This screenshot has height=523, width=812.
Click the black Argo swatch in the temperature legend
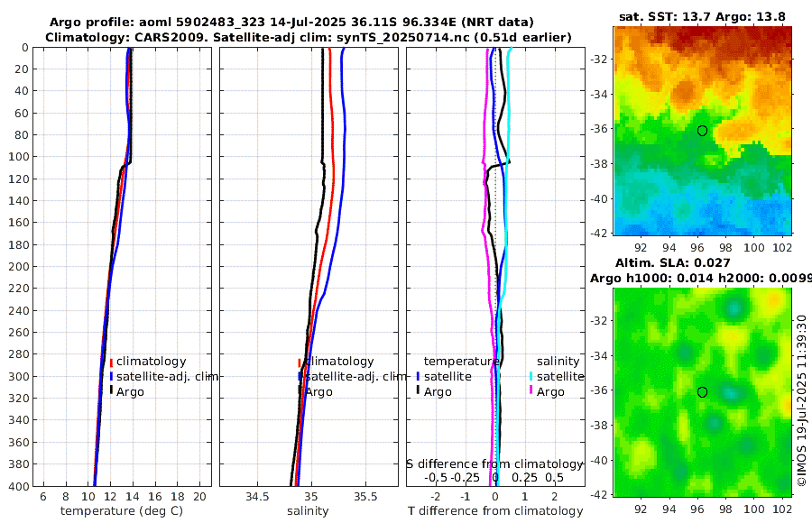tap(111, 391)
